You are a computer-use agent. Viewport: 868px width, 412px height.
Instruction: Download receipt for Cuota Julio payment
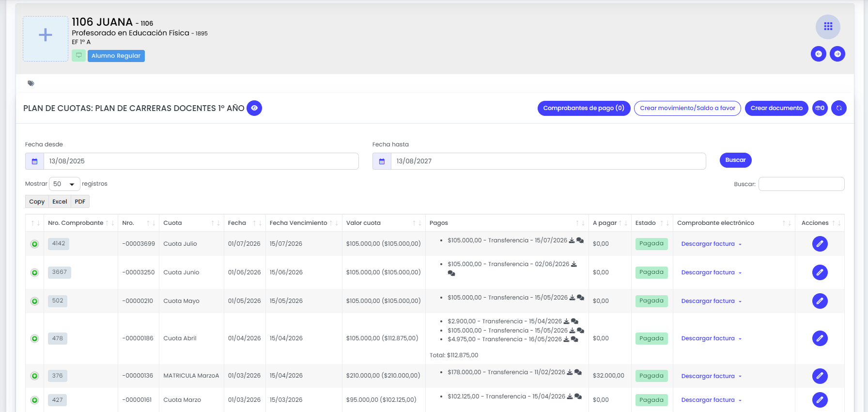point(572,240)
